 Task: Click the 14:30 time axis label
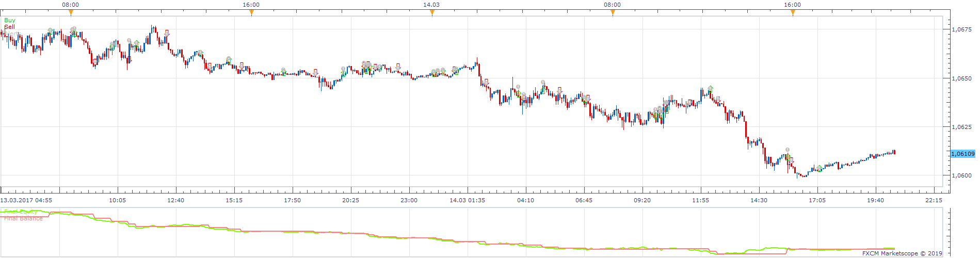759,200
